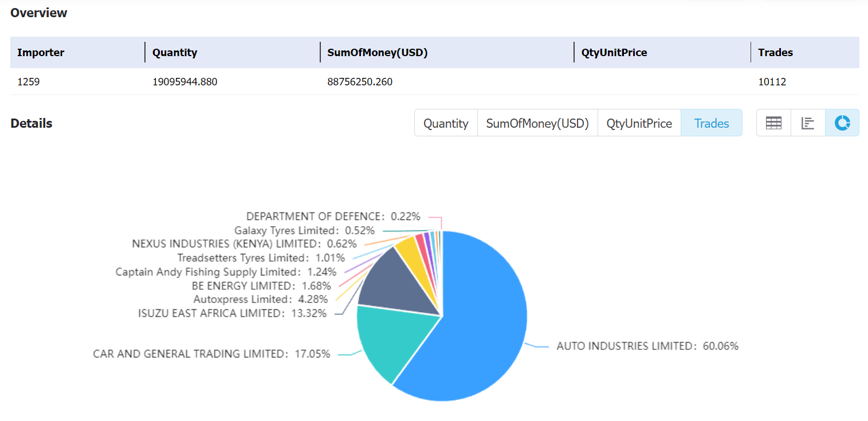Image resolution: width=868 pixels, height=421 pixels.
Task: Click the Details section heading
Action: click(x=32, y=123)
